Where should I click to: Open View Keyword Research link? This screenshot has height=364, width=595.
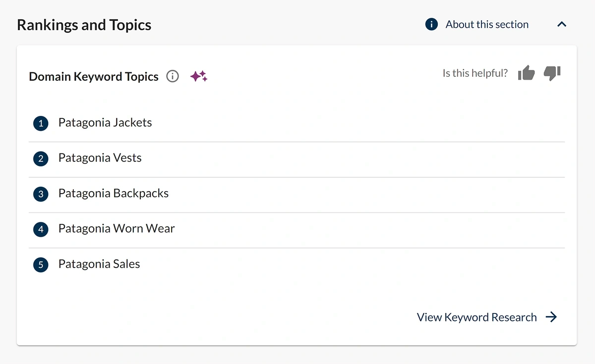[x=477, y=317]
